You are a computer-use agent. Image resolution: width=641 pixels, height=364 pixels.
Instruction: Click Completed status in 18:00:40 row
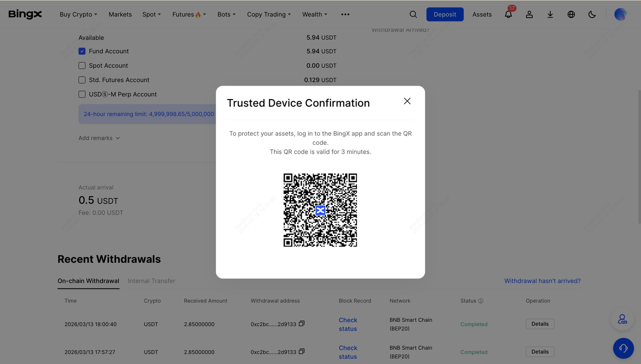pyautogui.click(x=474, y=324)
